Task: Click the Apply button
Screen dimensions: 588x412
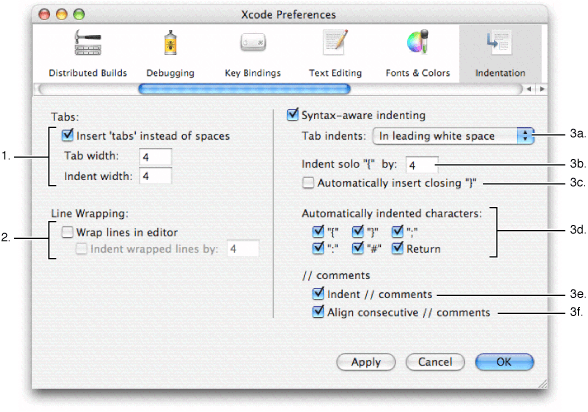Action: click(366, 362)
